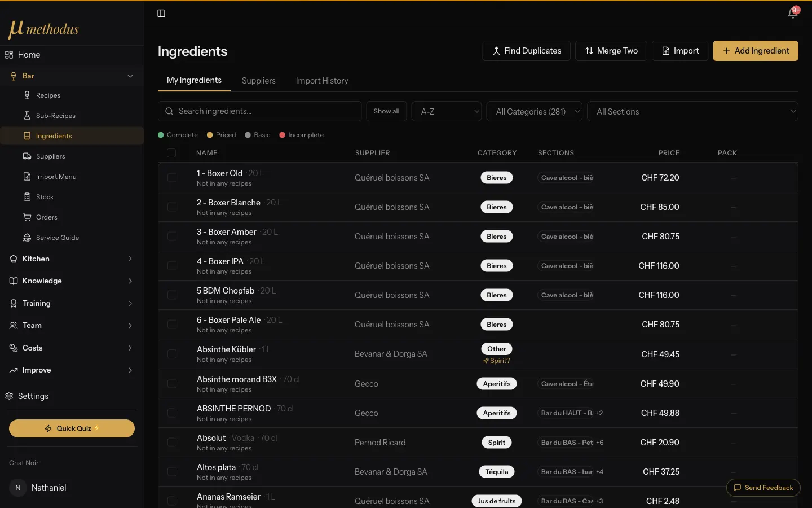Check the 3 - Boxer Amber row
The image size is (812, 508).
(x=172, y=237)
